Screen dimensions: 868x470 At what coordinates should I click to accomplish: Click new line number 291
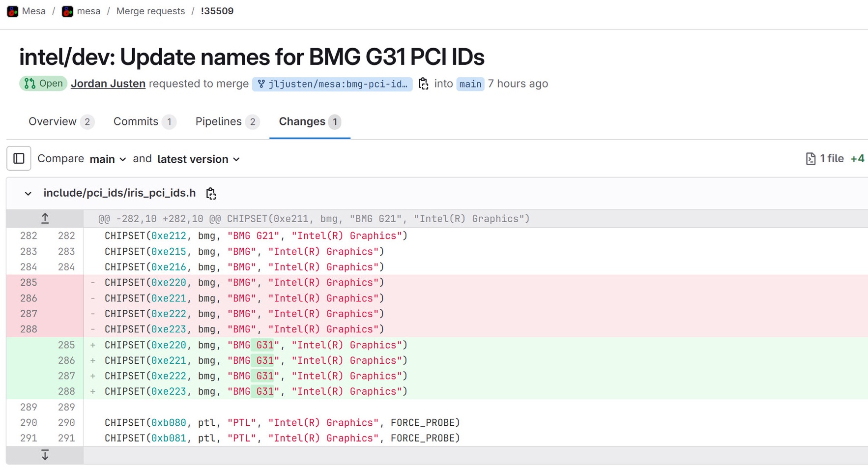coord(66,438)
